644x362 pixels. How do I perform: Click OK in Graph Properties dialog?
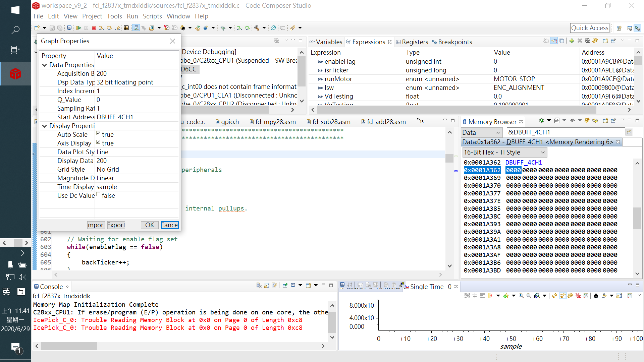150,225
